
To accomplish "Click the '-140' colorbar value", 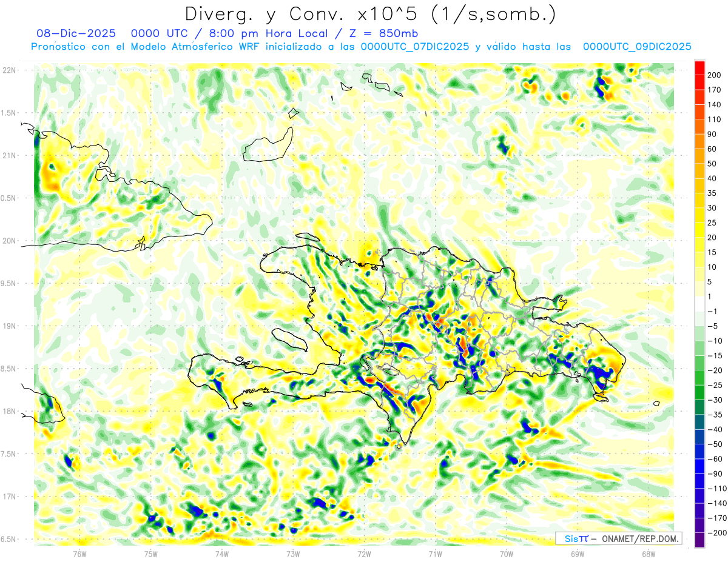I will (x=716, y=503).
